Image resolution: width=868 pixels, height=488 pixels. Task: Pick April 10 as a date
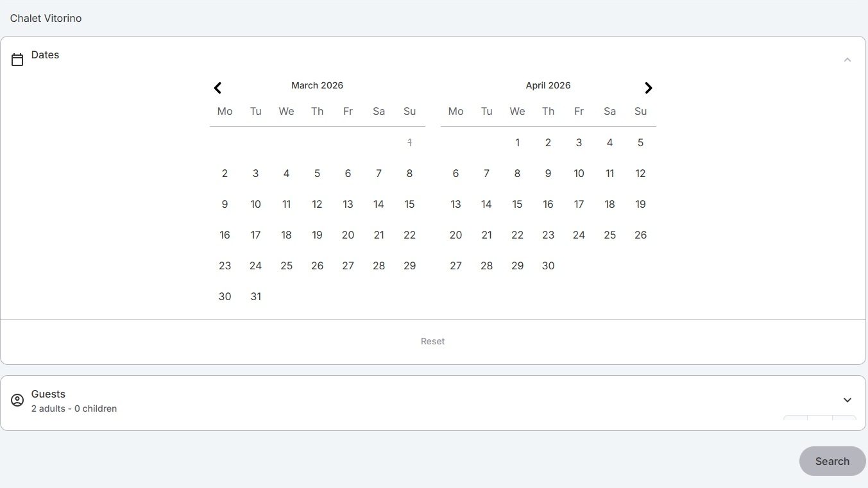pyautogui.click(x=579, y=174)
